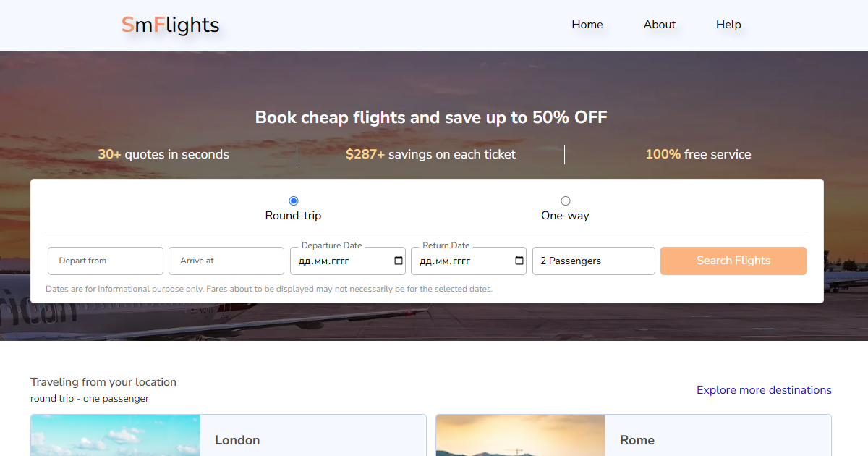Go to the Home menu item

coord(587,25)
